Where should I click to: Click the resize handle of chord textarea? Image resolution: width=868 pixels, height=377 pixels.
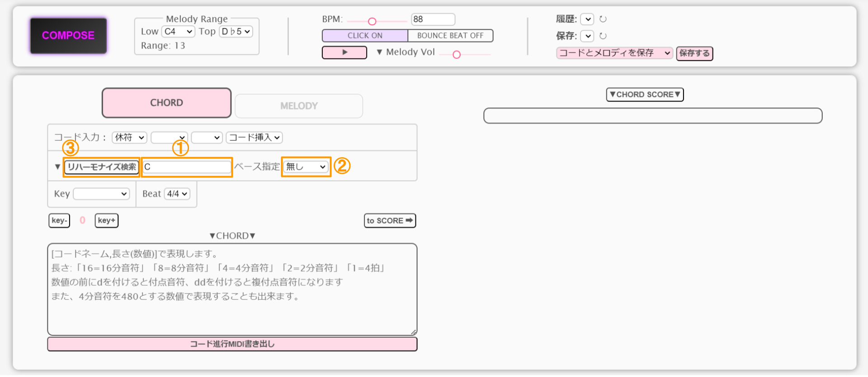point(413,332)
